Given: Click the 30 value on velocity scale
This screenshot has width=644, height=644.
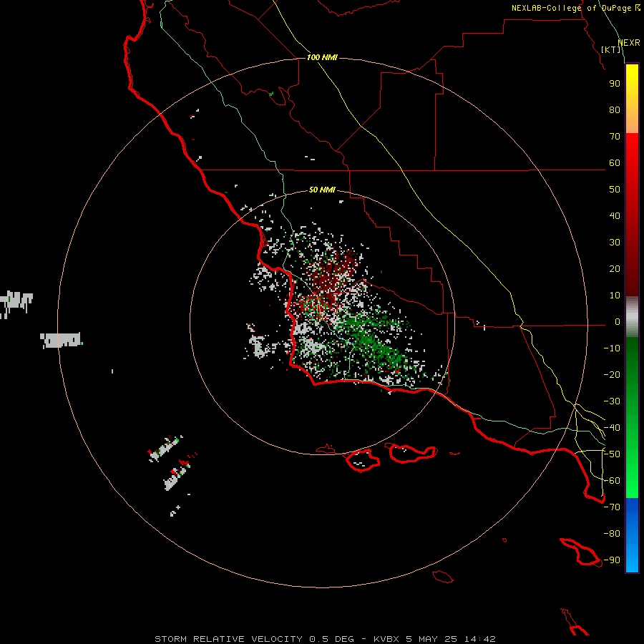Looking at the screenshot, I should coord(615,243).
